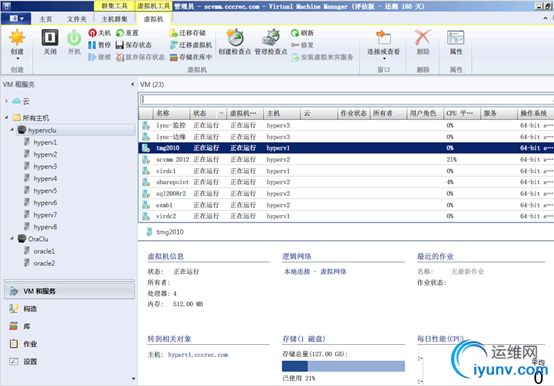
Task: Switch to the 文件夹 ribbon tab
Action: (77, 19)
